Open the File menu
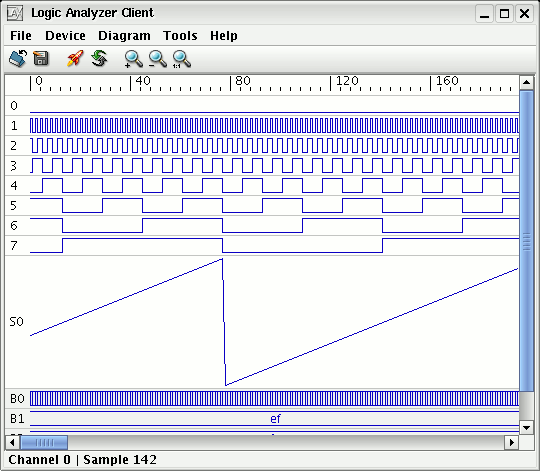The width and height of the screenshot is (540, 471). (x=21, y=36)
